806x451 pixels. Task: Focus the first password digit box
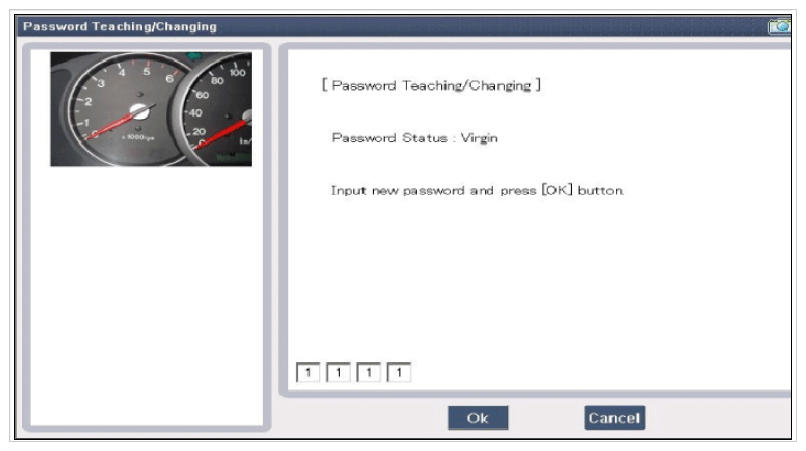308,372
